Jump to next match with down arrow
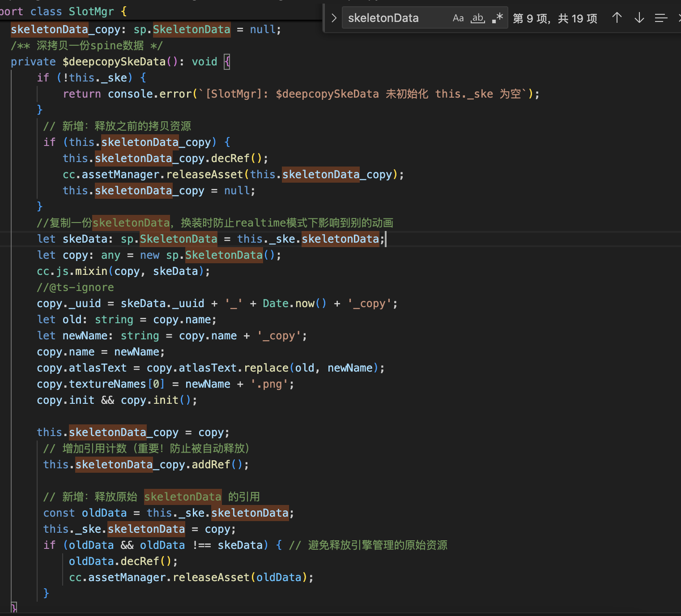 coord(639,18)
